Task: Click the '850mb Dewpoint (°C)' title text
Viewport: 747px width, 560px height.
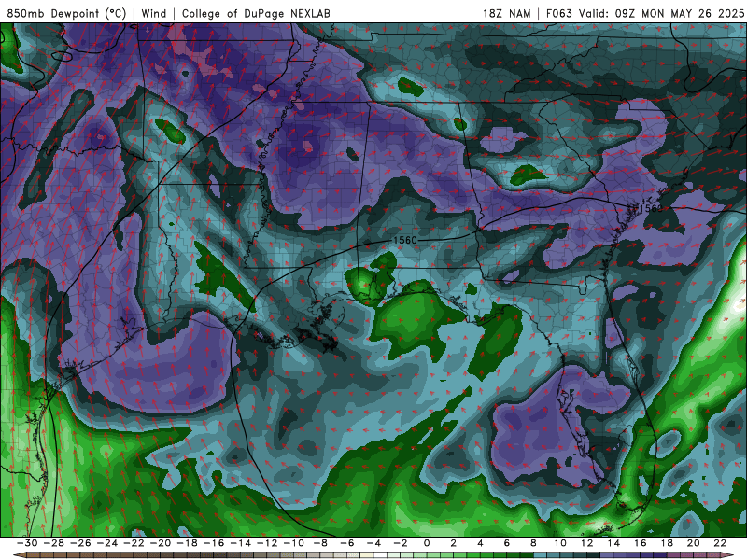Action: (x=66, y=13)
